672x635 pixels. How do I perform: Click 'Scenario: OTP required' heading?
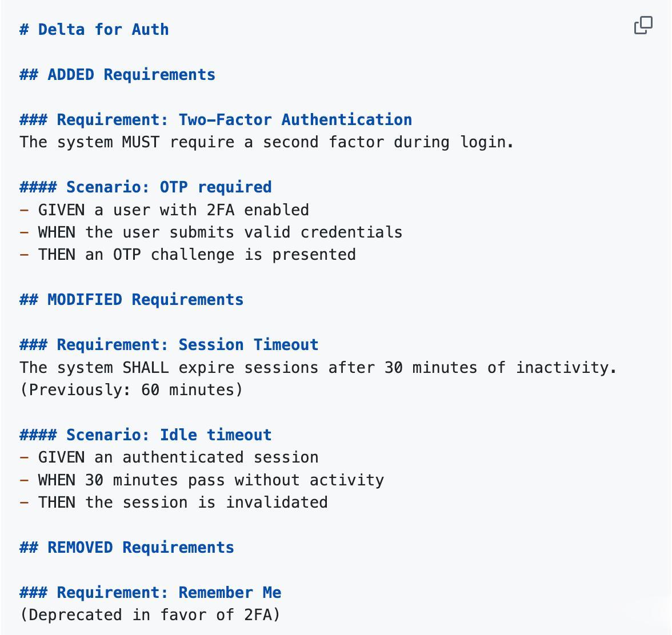pos(146,187)
